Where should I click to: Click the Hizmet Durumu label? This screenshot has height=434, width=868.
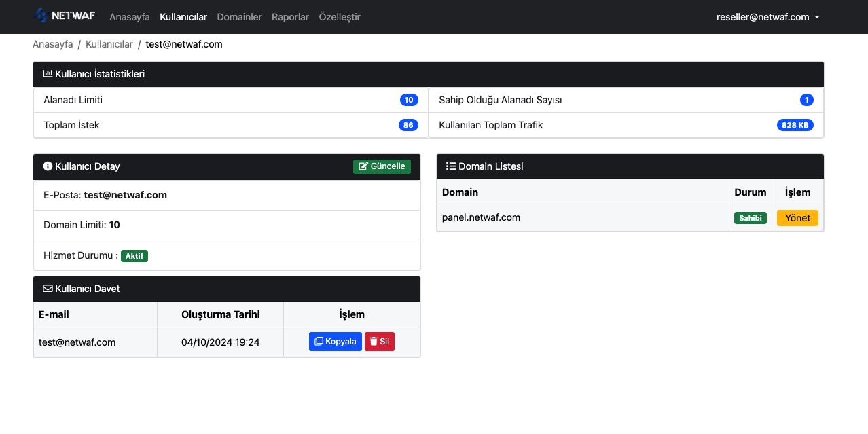tap(81, 256)
